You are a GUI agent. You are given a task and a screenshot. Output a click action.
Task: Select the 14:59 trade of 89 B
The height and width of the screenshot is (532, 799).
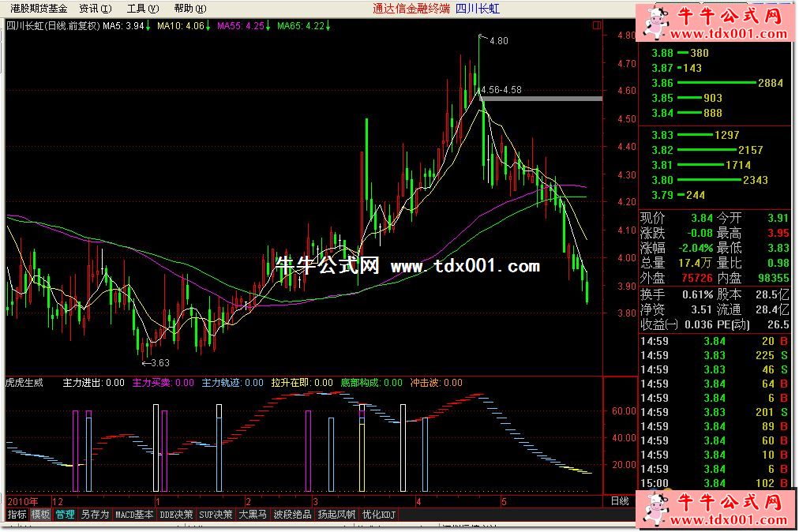point(715,426)
